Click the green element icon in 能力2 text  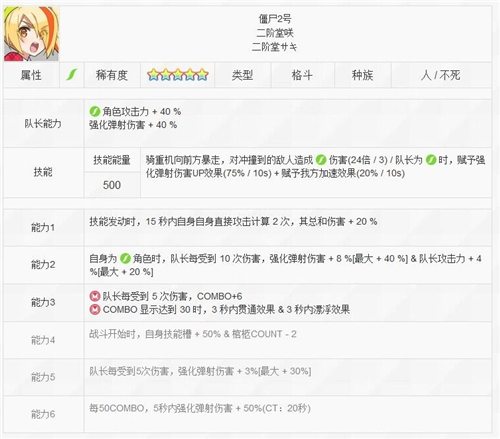click(125, 258)
